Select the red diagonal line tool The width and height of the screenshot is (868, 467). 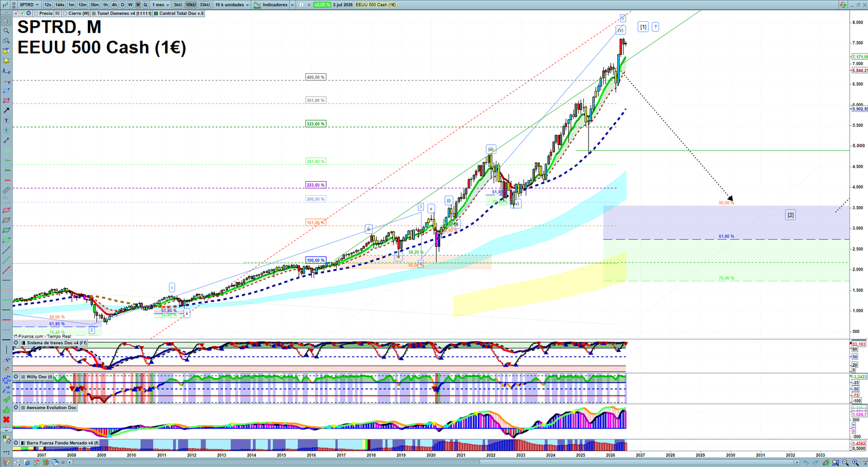point(7,270)
